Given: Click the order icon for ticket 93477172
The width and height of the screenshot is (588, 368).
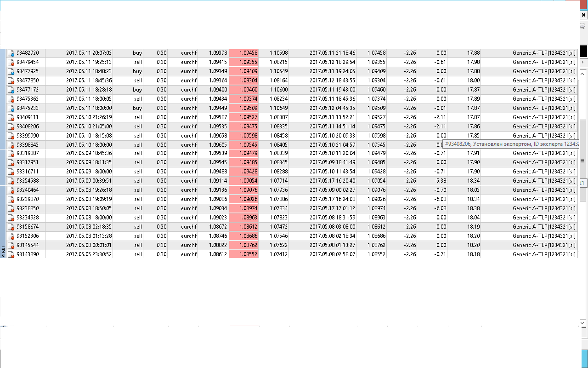Looking at the screenshot, I should point(11,90).
